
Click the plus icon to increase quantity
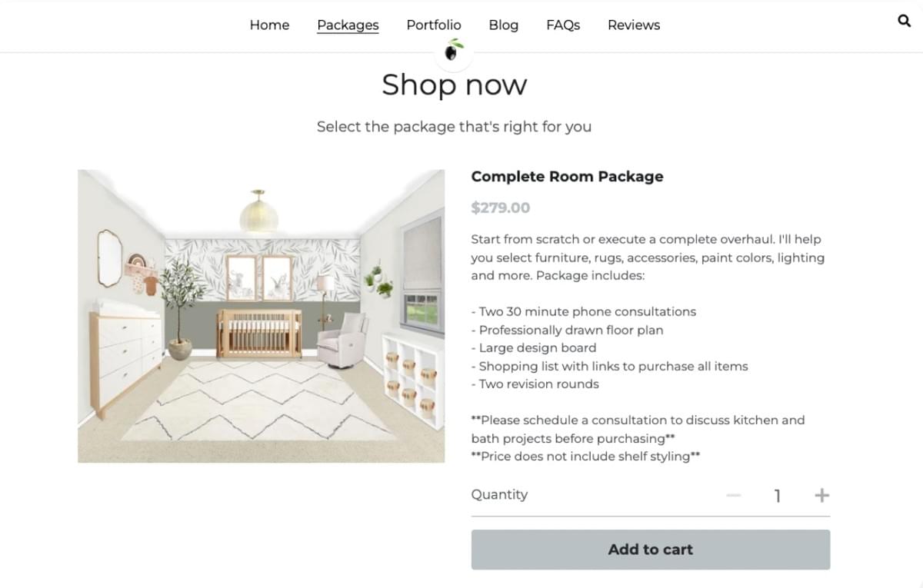[821, 495]
